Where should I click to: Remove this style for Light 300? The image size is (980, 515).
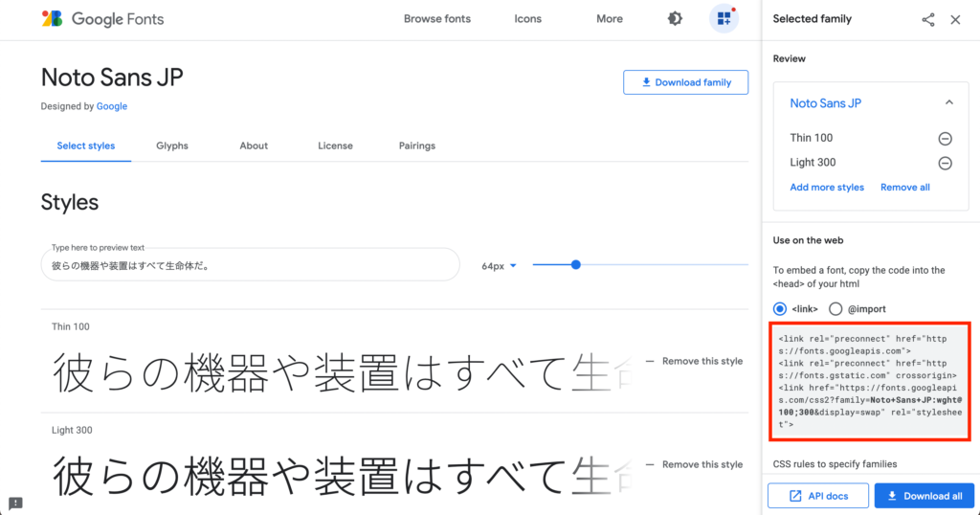[695, 464]
